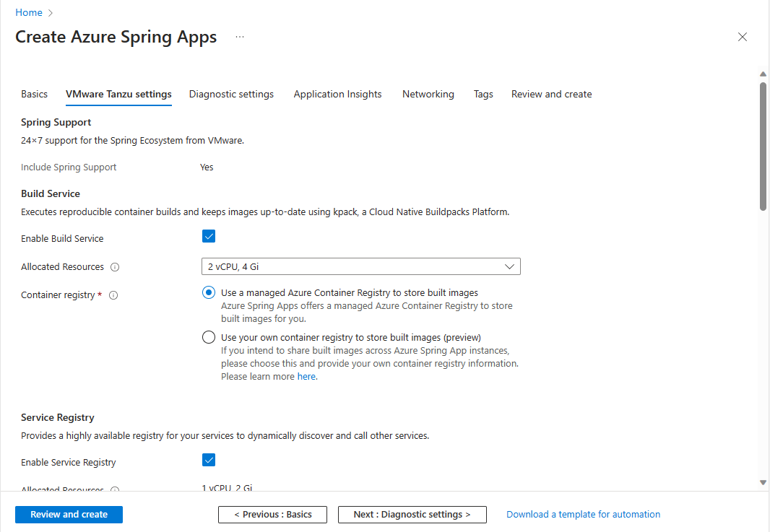
Task: Go to the Networking tab
Action: click(x=428, y=95)
